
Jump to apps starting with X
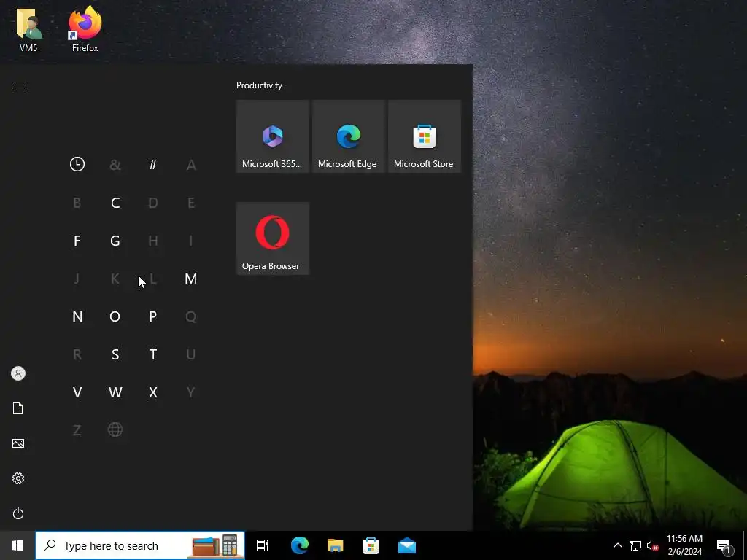point(153,392)
